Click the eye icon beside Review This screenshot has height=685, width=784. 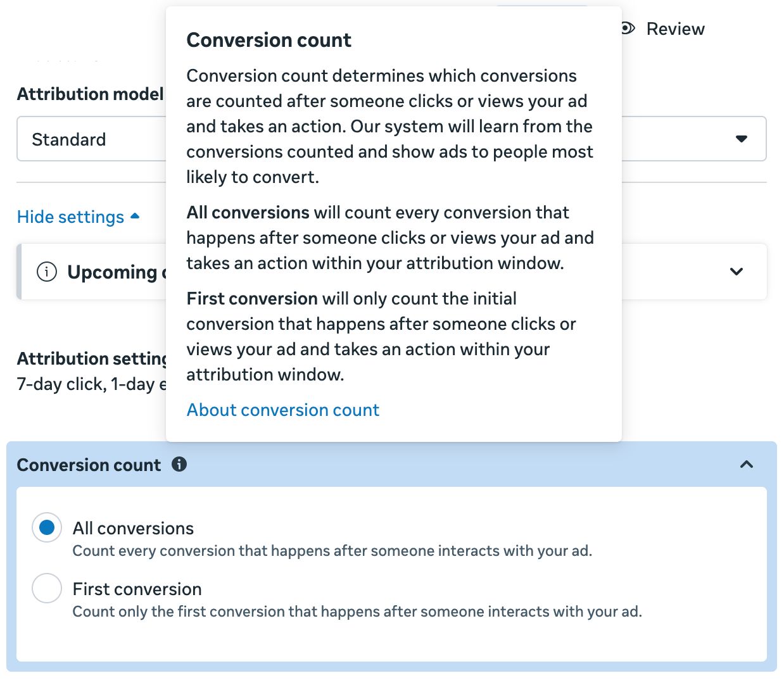click(x=628, y=28)
